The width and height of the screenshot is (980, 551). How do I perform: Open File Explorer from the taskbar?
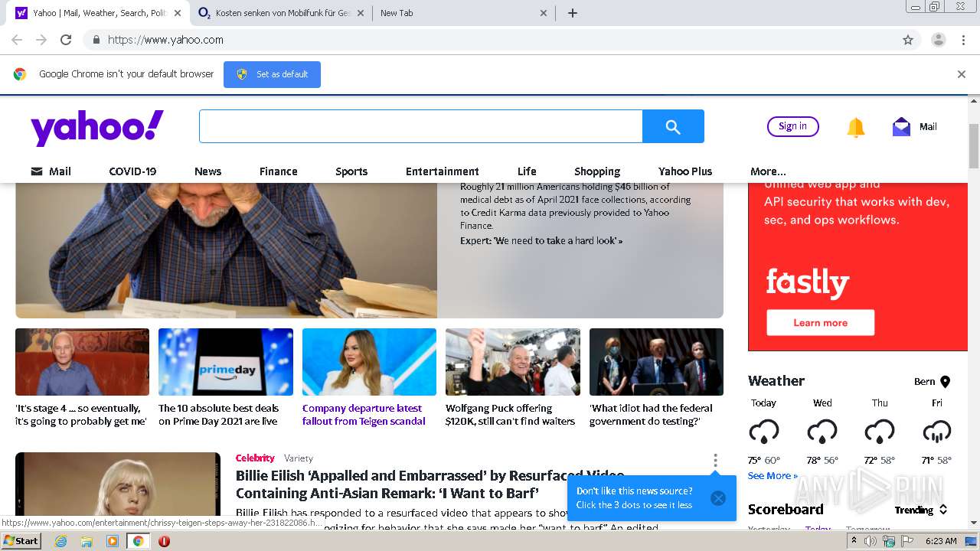87,541
